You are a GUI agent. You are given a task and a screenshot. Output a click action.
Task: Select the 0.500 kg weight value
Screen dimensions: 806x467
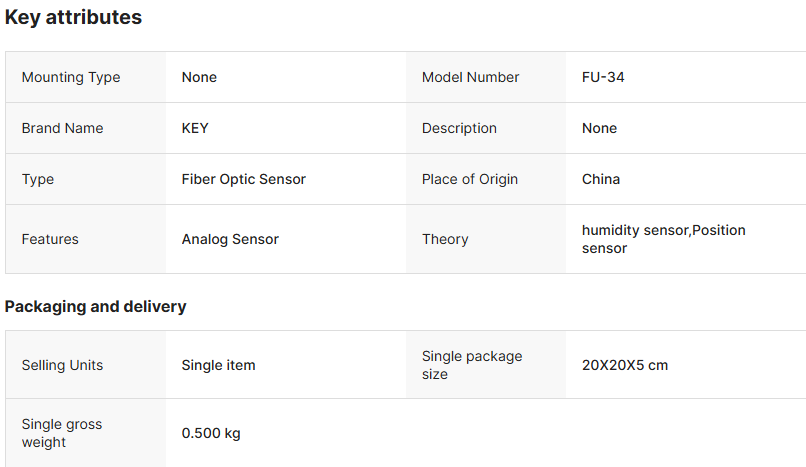(211, 433)
